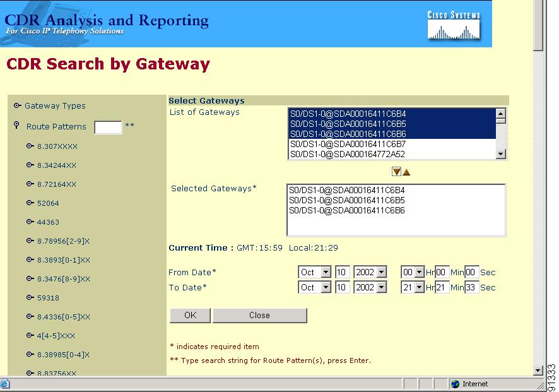This screenshot has width=559, height=392.
Task: Click the browser page icon in status bar
Action: point(5,384)
